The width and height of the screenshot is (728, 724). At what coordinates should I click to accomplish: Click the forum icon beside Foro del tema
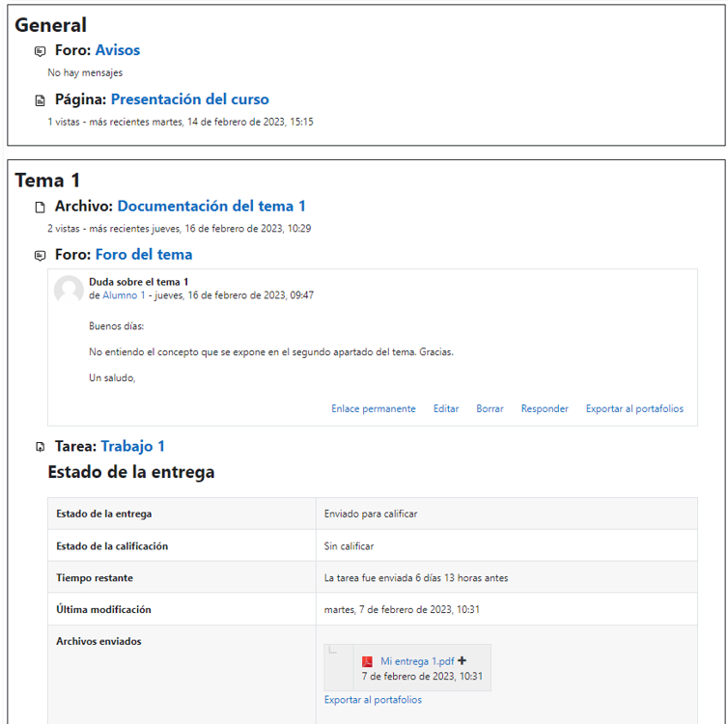click(40, 256)
